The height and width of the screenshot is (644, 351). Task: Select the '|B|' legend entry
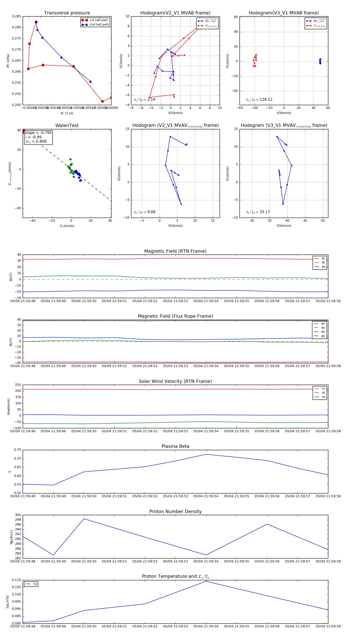tap(320, 336)
